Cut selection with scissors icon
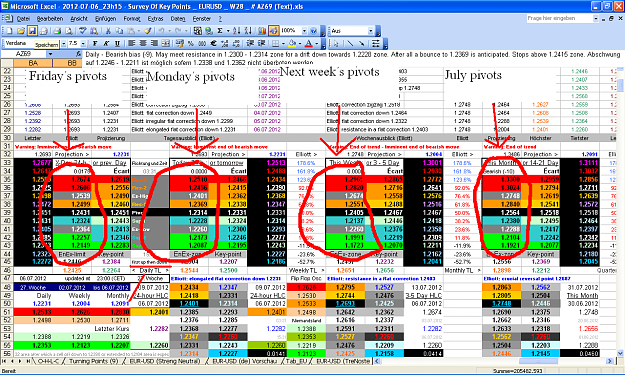Screen dimensions: 625x375 [x=108, y=31]
